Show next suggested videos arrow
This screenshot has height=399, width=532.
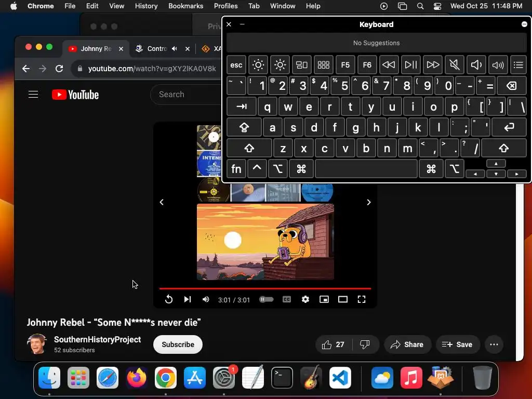(x=369, y=202)
